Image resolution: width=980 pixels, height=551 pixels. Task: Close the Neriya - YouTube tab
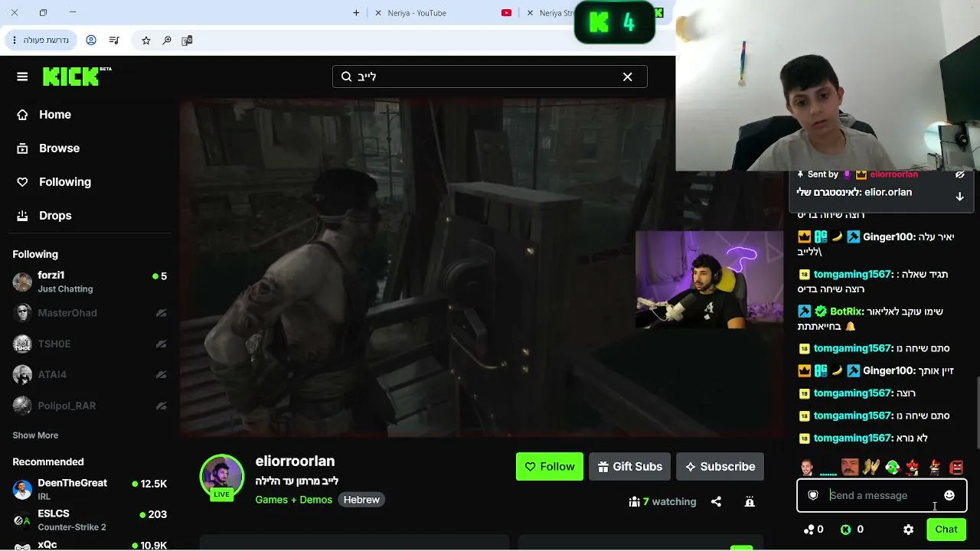tap(378, 13)
